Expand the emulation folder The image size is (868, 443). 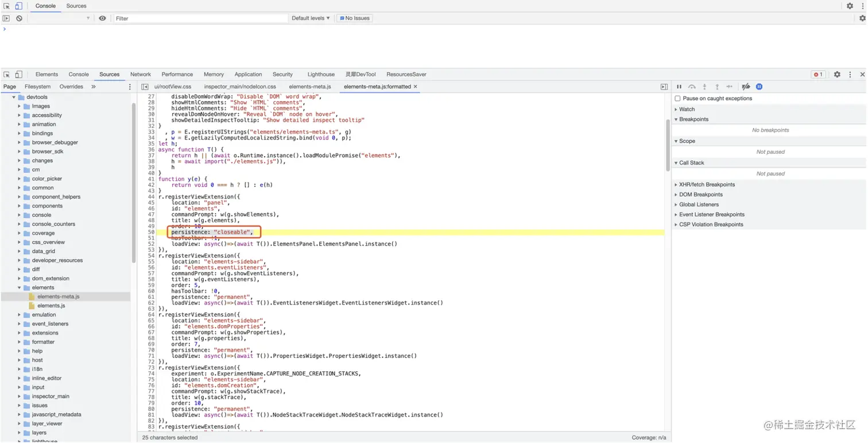click(19, 315)
